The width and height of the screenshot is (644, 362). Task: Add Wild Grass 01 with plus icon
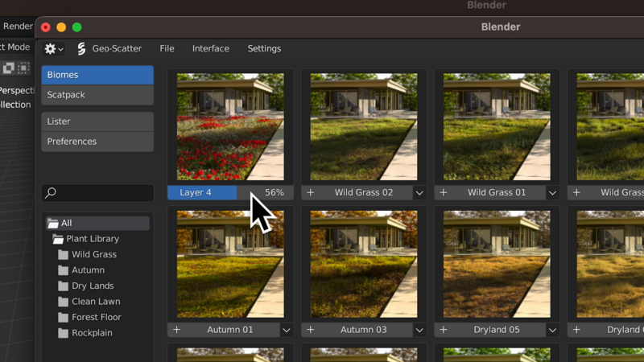coord(444,192)
